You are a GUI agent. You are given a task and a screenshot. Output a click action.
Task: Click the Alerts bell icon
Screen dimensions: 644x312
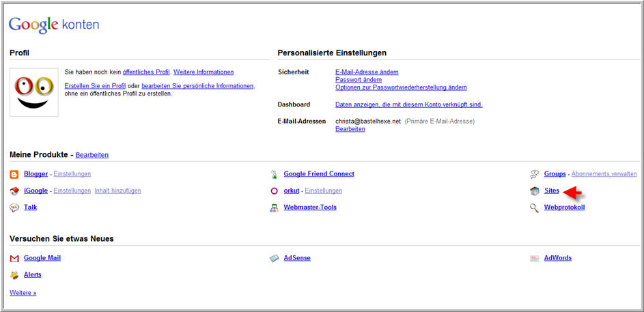pos(14,275)
